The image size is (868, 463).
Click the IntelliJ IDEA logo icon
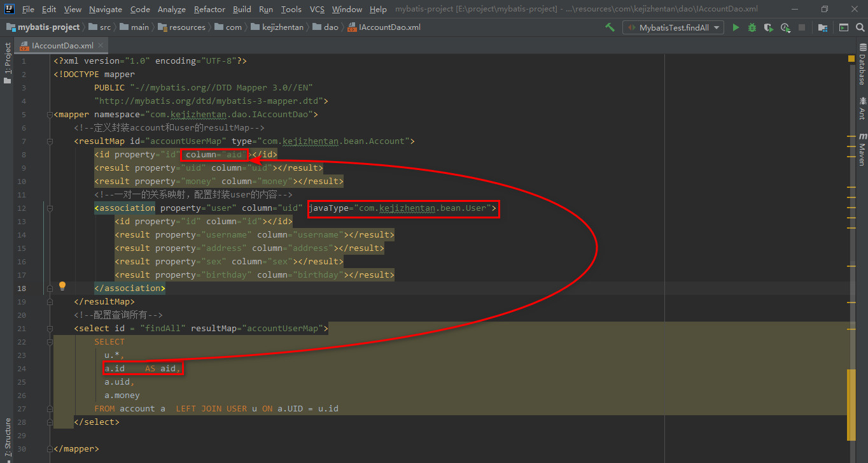pos(10,9)
